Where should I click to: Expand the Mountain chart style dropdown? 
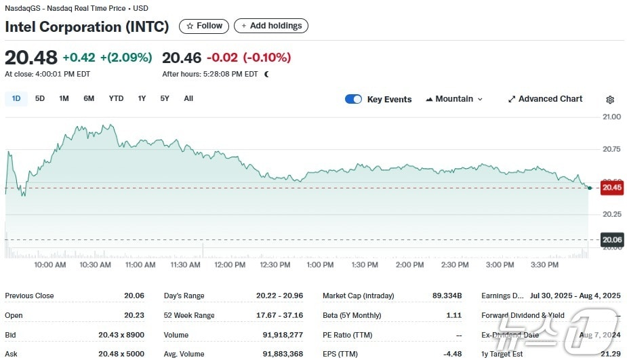coord(480,99)
